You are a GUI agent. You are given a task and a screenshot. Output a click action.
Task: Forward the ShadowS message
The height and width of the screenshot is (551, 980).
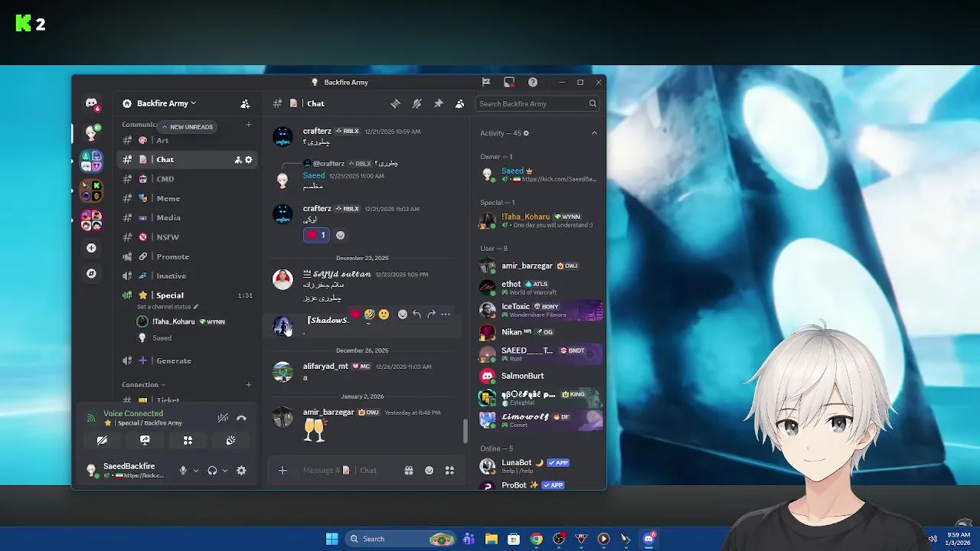tap(431, 314)
